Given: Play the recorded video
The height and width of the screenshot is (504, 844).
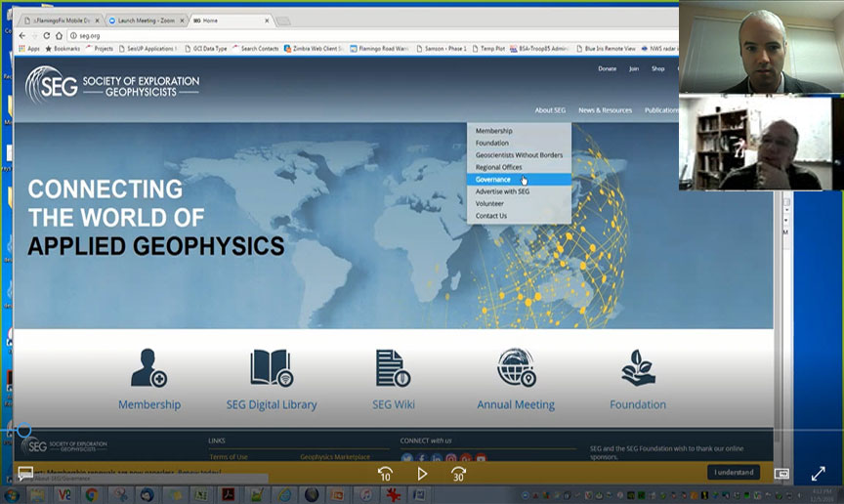Looking at the screenshot, I should 423,474.
